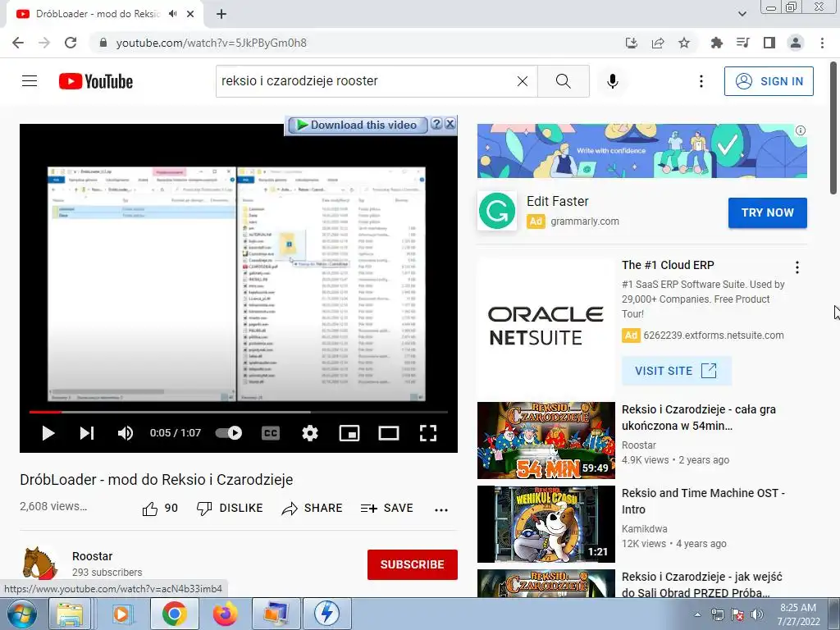Go to the YouTube home logo
Screen dimensions: 840x630
coord(96,81)
